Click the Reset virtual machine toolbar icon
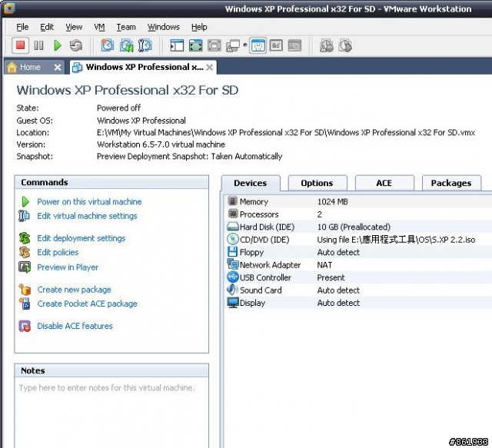The image size is (492, 448). [76, 45]
